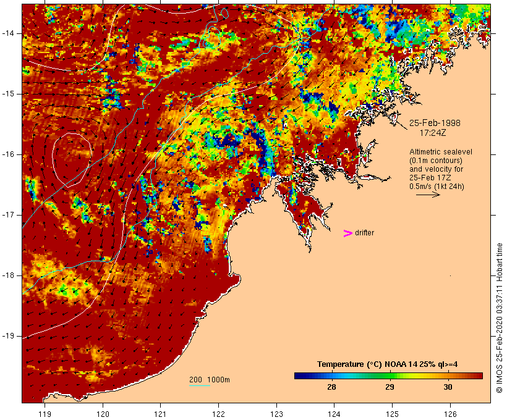
Task: Click the '0.5m/s (1kt 24h)' text
Action: (437, 187)
